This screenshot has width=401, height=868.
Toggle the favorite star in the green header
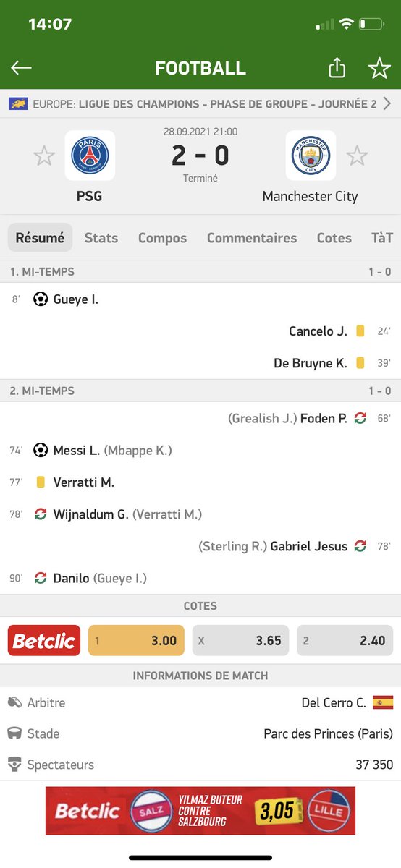[379, 68]
